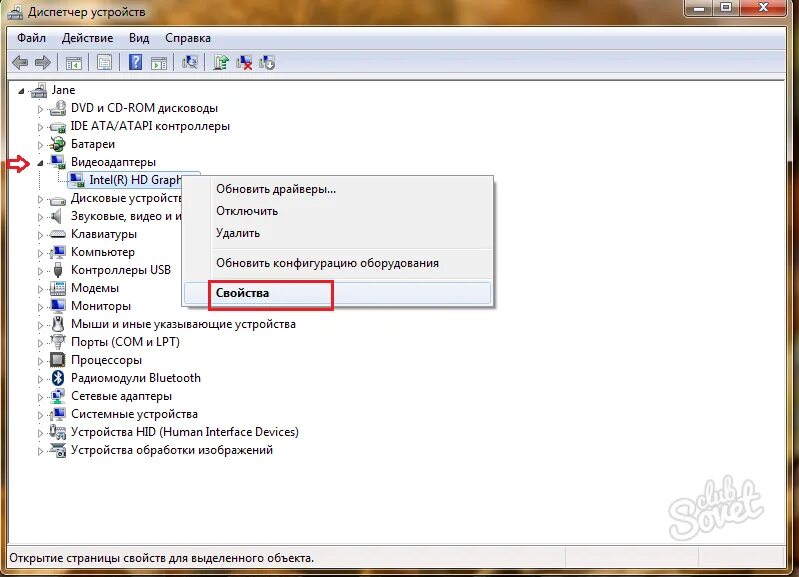Close the Диспетчер устройств window
This screenshot has height=577, width=799.
[x=763, y=7]
